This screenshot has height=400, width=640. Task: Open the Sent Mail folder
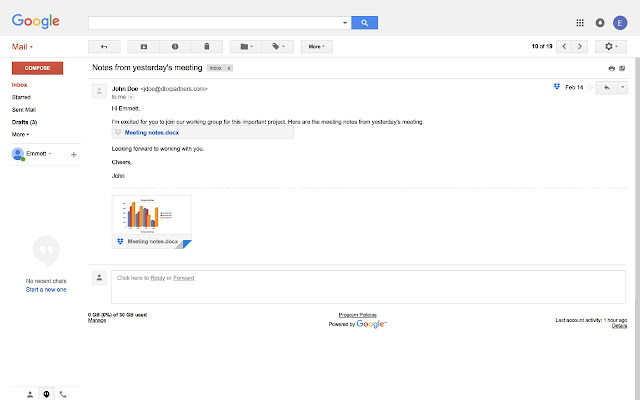24,110
